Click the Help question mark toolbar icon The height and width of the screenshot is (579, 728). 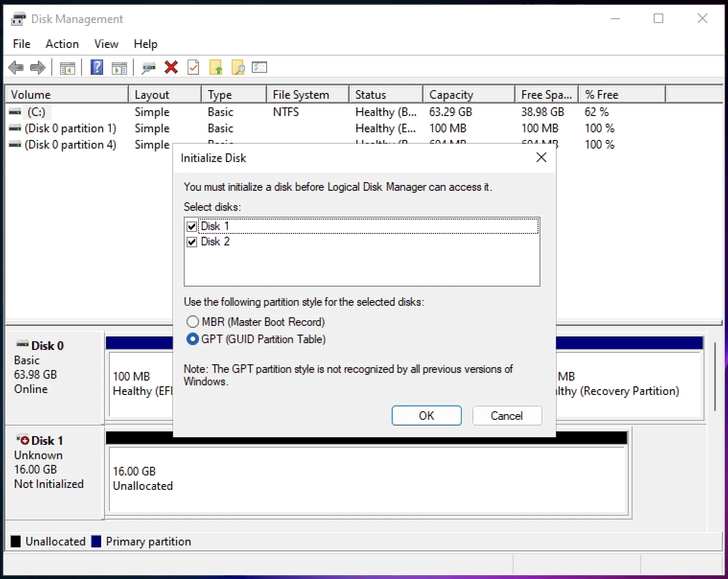coord(96,67)
